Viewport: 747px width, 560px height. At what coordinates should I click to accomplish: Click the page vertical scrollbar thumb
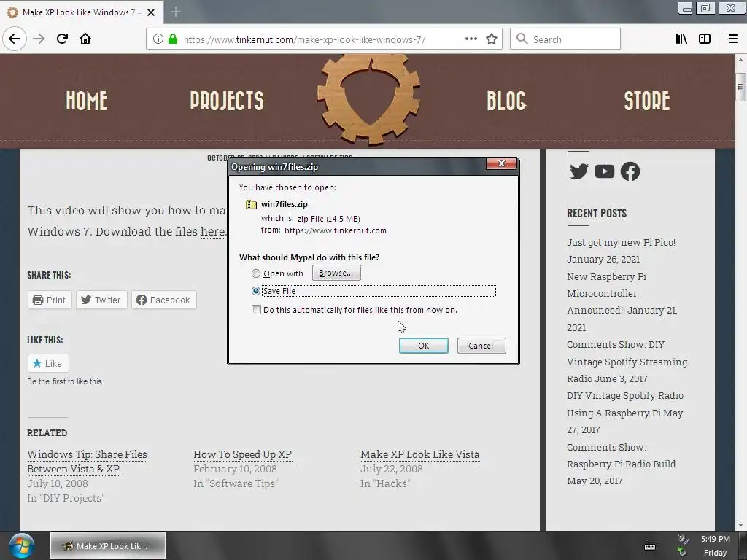pyautogui.click(x=740, y=87)
